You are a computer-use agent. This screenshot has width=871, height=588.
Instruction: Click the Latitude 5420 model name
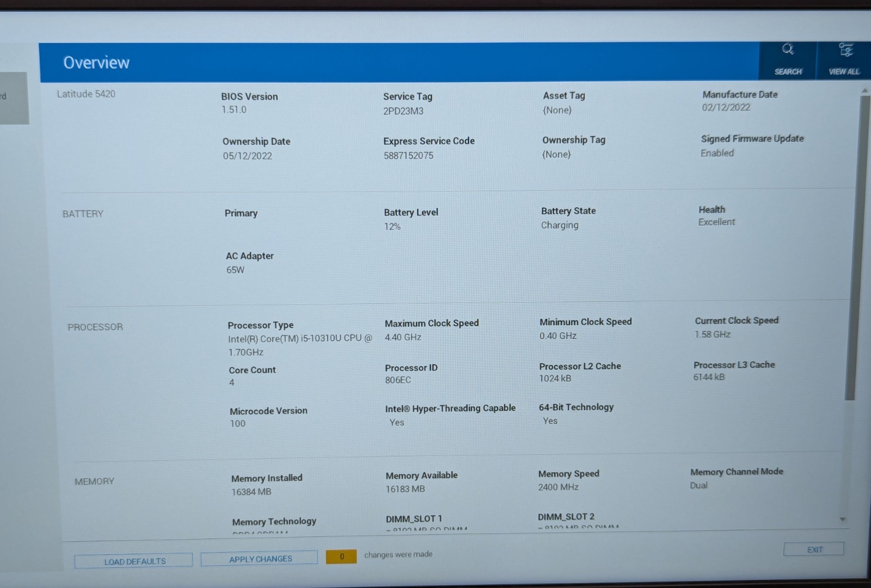pos(86,94)
